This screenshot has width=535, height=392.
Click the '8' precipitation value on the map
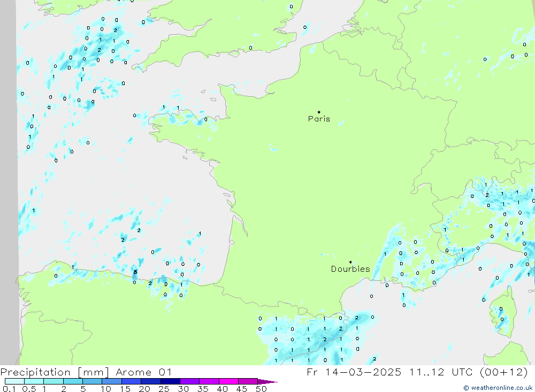point(135,272)
